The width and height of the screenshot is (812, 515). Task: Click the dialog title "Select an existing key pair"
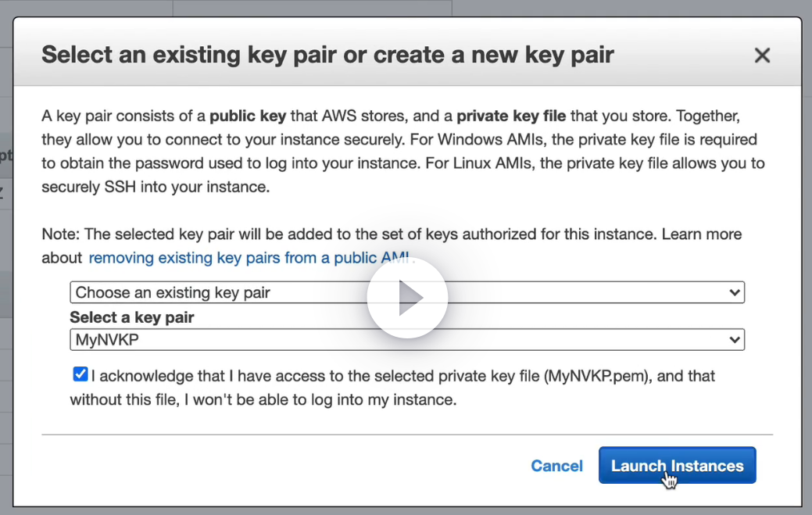pos(327,55)
